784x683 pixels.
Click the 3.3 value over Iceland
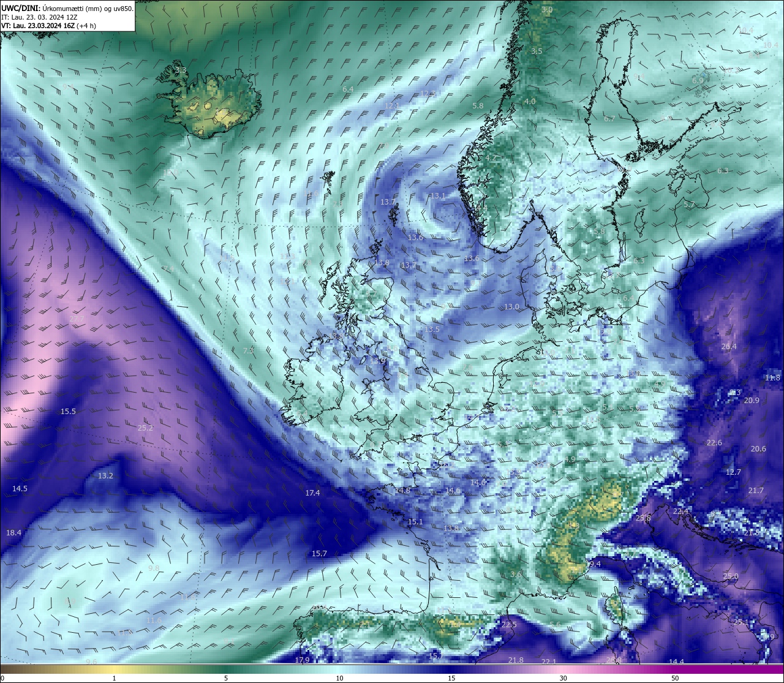pos(181,70)
